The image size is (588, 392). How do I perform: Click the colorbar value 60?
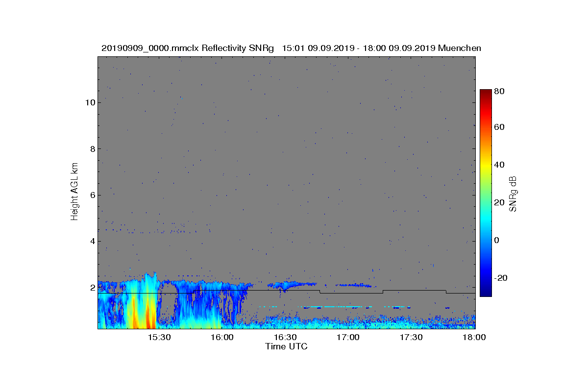coord(500,127)
